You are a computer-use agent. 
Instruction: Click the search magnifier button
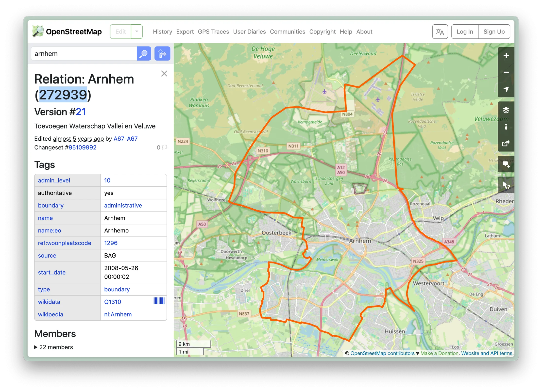144,53
